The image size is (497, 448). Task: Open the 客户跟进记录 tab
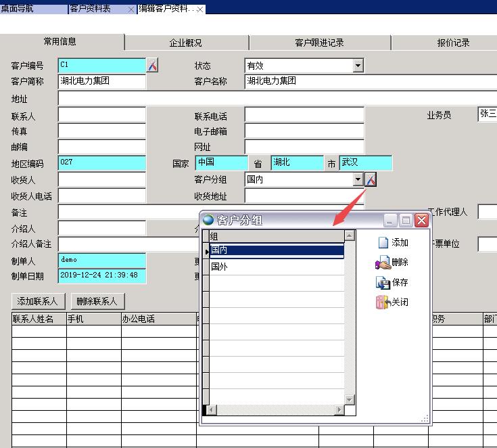[319, 43]
